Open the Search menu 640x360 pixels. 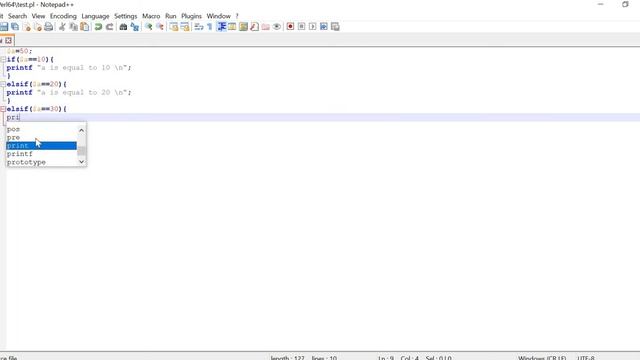17,16
